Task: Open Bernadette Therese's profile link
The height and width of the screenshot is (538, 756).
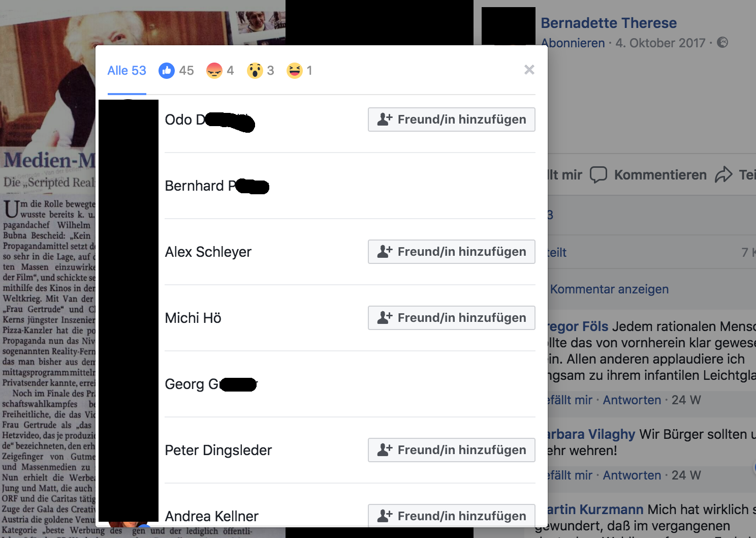Action: [x=609, y=23]
